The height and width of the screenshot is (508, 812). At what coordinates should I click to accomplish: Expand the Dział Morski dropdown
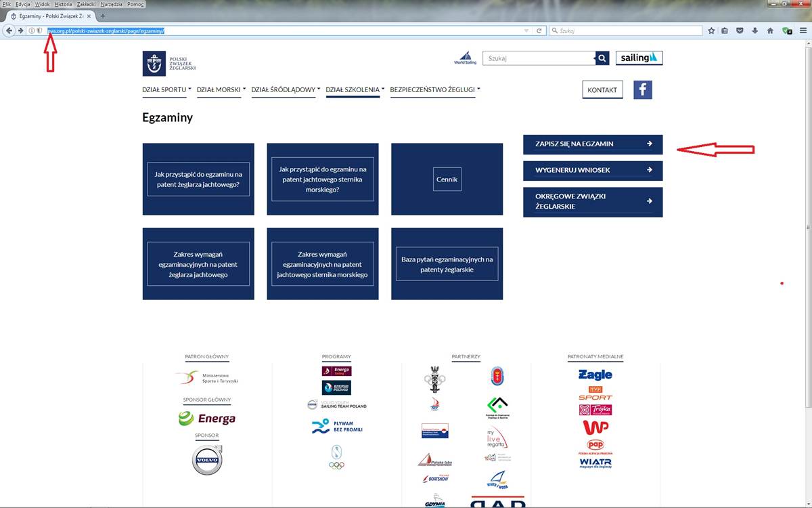(x=221, y=89)
